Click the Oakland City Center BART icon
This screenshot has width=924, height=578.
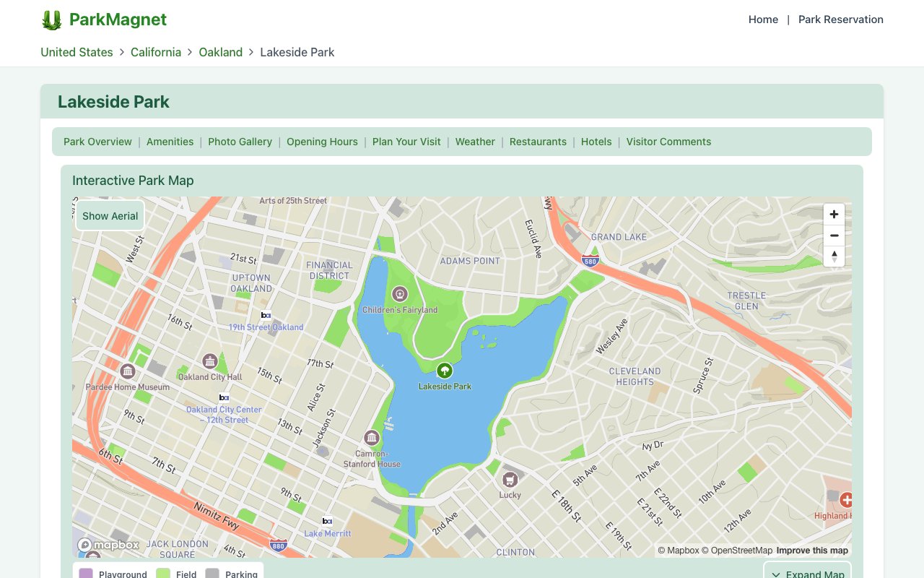[224, 397]
